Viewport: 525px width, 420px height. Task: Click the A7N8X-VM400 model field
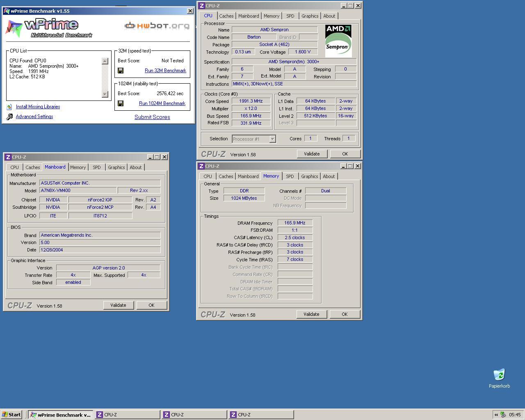coord(78,190)
